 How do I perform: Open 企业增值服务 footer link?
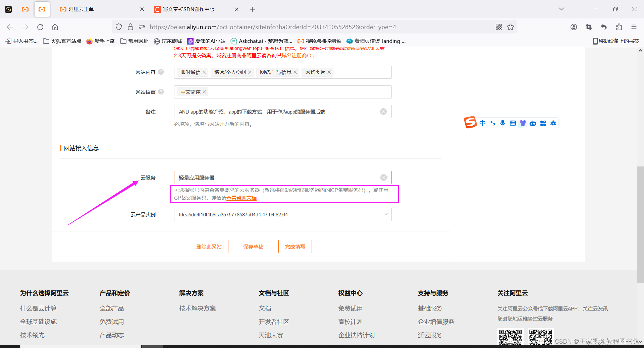[x=436, y=322]
